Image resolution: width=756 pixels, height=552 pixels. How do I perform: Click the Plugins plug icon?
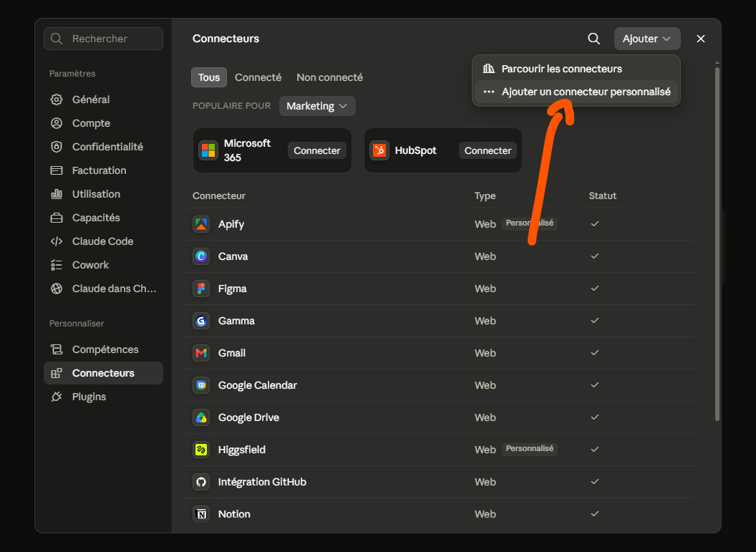[x=57, y=397]
